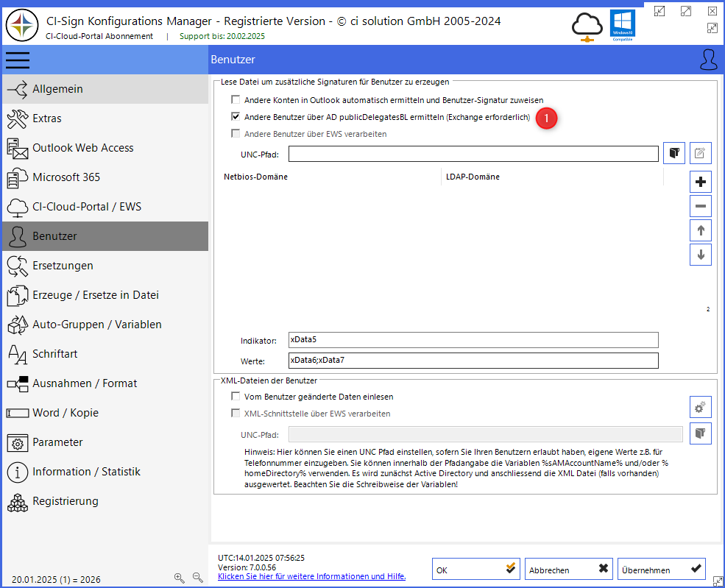This screenshot has width=725, height=588.
Task: Enable Vom Benutzer geänderte Daten einlesen
Action: pyautogui.click(x=236, y=396)
